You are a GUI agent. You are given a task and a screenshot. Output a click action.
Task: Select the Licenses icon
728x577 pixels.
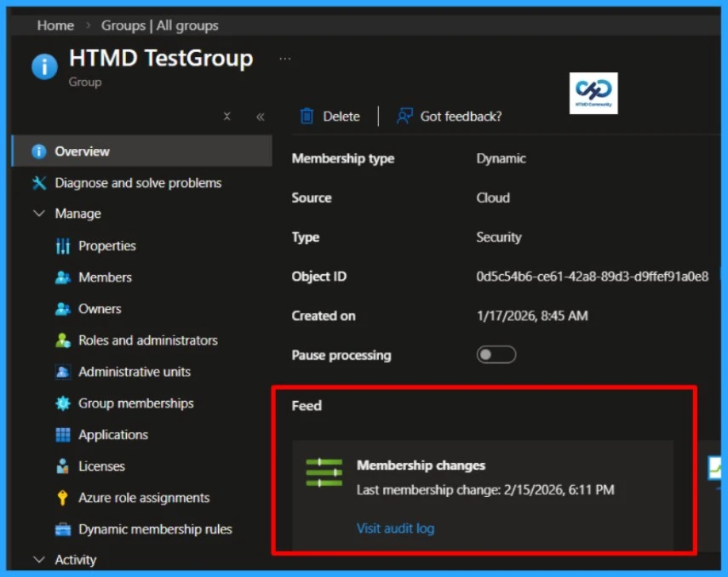pos(60,466)
